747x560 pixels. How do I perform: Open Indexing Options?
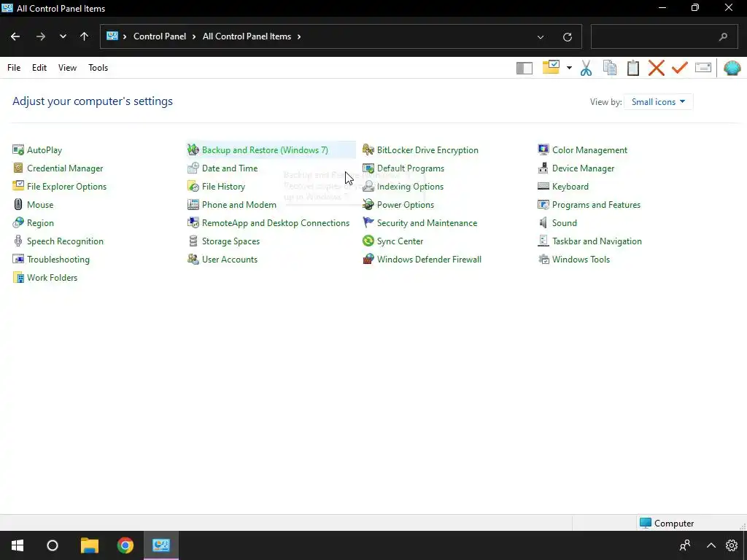coord(403,187)
